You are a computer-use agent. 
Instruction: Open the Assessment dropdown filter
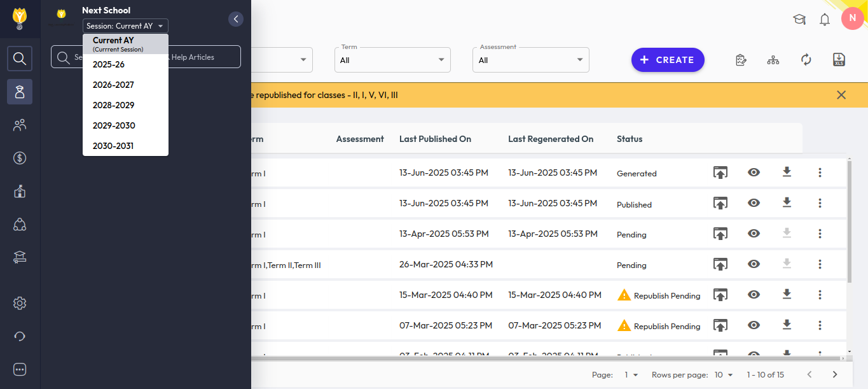pyautogui.click(x=530, y=60)
